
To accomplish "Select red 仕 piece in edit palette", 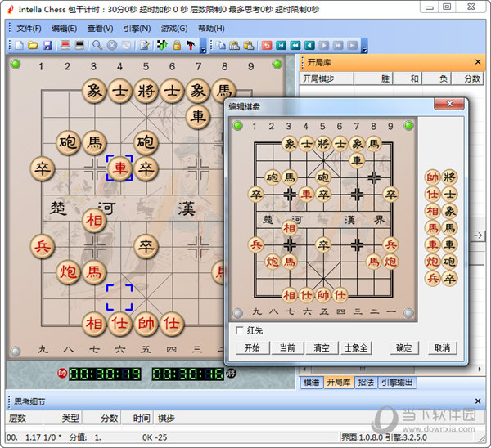I will tap(432, 195).
